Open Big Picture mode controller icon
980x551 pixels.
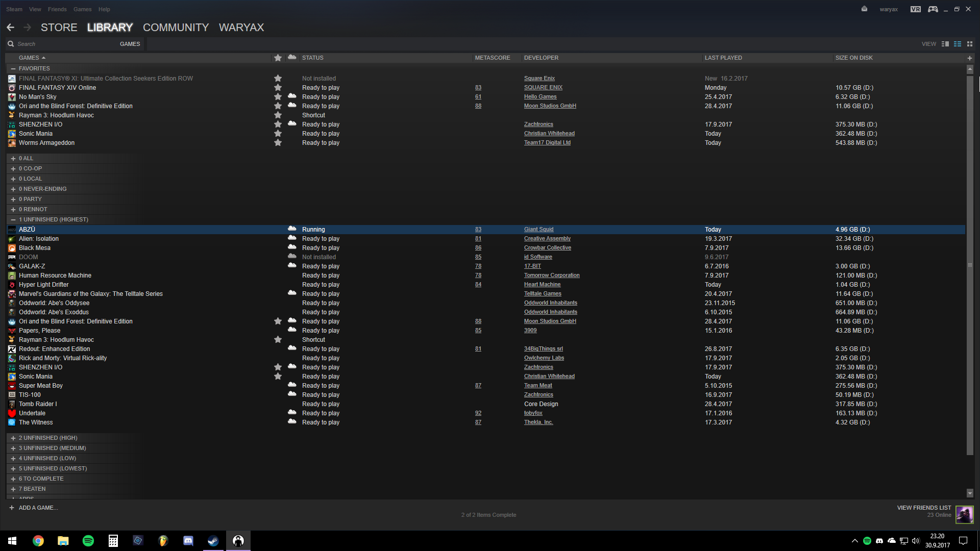pos(933,9)
